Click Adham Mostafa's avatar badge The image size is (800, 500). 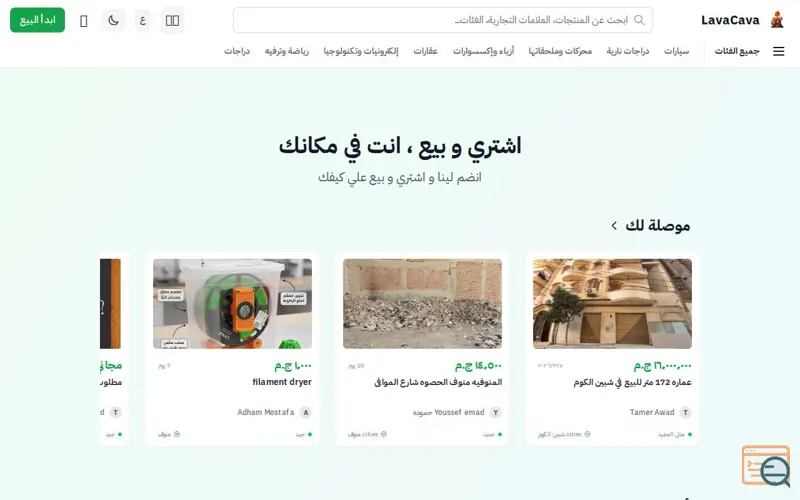306,412
